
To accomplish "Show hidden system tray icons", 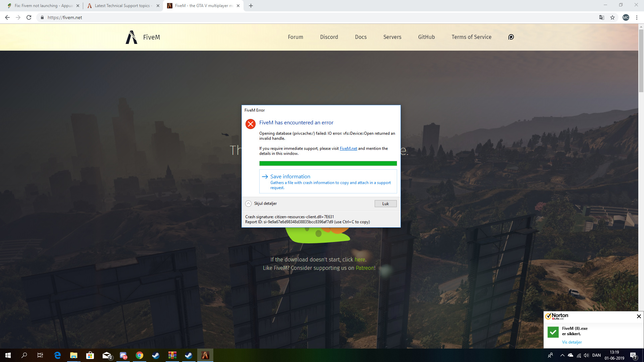I will [562, 355].
